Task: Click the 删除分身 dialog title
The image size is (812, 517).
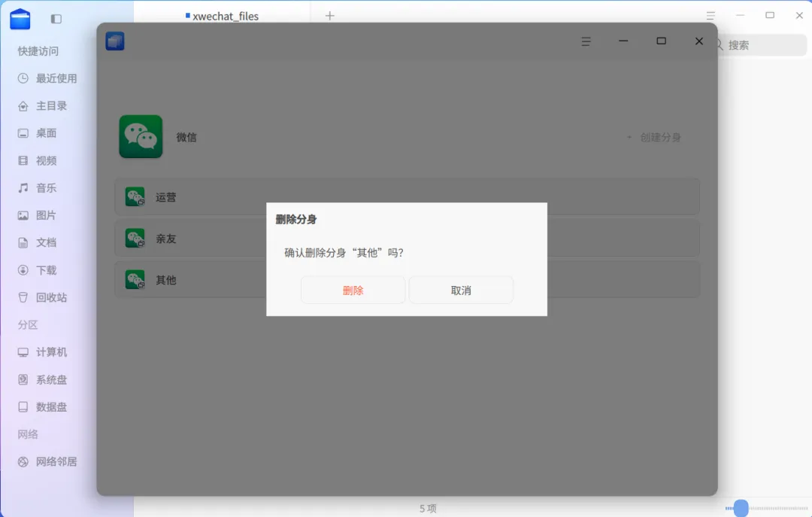Action: pos(295,219)
